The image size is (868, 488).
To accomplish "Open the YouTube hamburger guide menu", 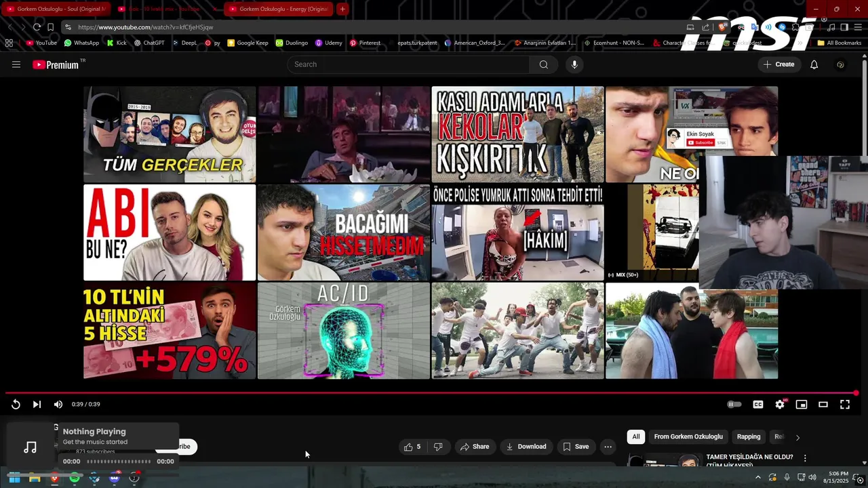I will click(x=16, y=64).
